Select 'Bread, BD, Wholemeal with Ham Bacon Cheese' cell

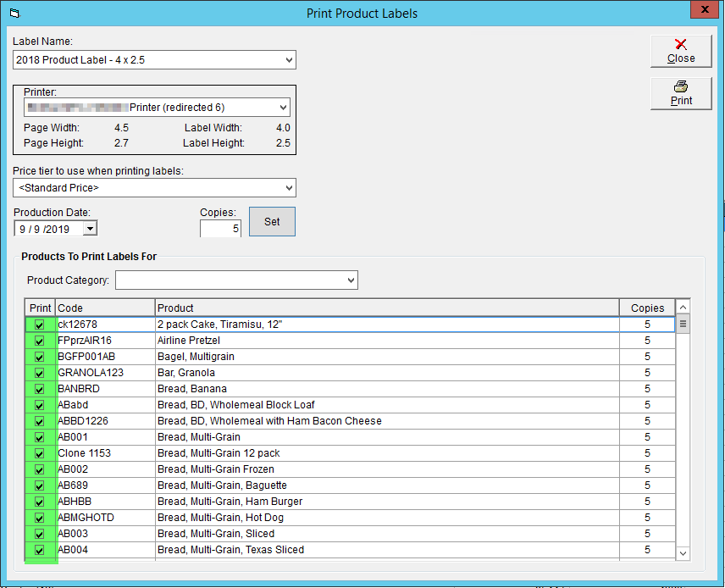tap(387, 421)
